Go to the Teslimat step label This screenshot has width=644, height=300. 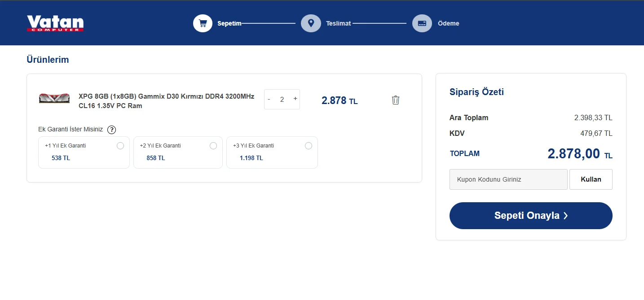(x=339, y=23)
